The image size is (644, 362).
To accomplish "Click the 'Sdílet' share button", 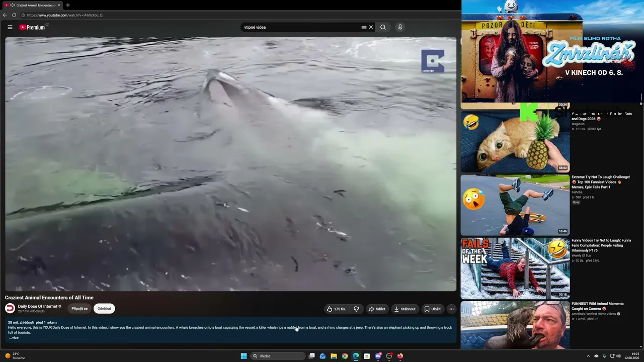I will (x=377, y=309).
